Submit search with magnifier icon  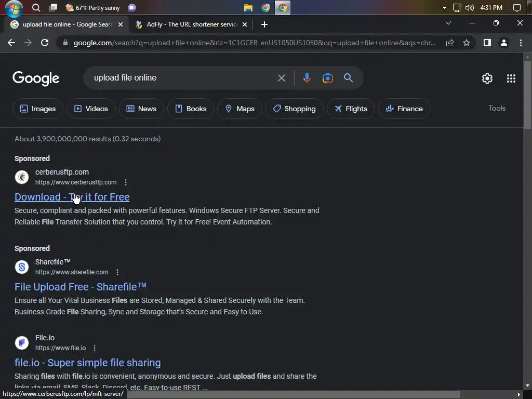tap(348, 78)
